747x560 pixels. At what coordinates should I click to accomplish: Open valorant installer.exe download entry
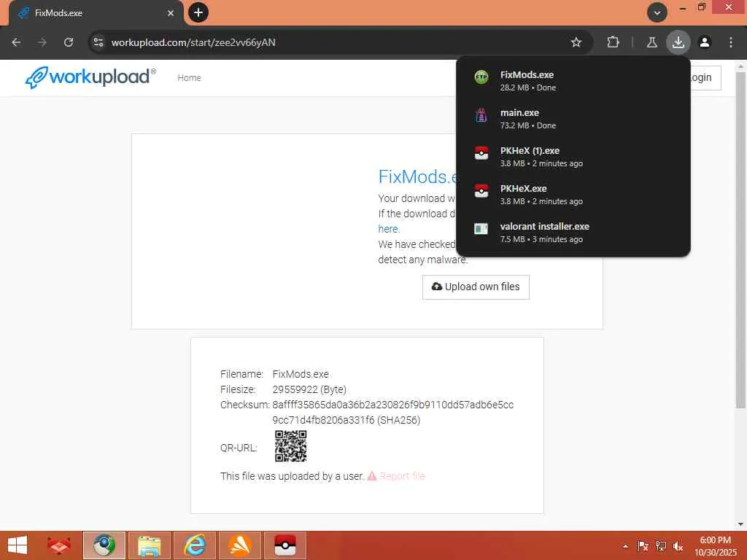[573, 233]
